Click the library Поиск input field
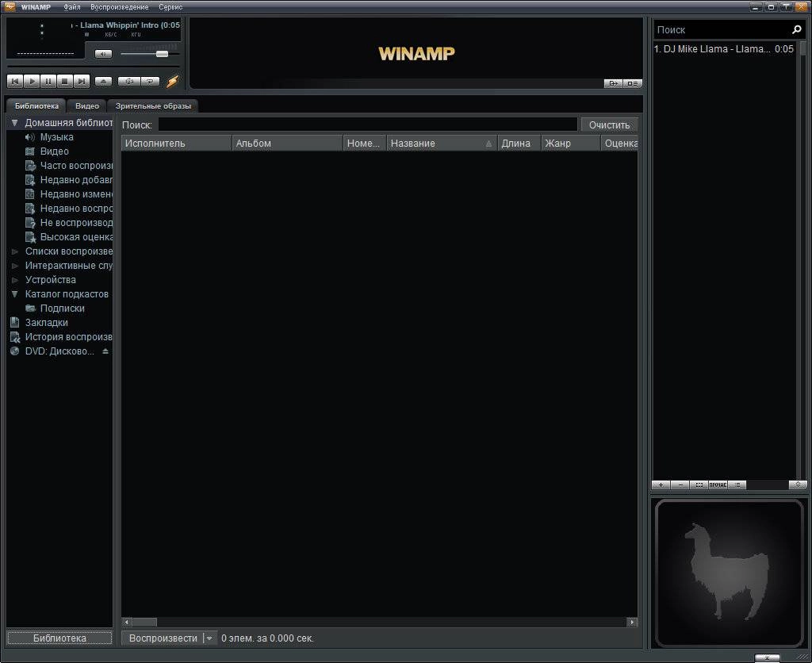Screen dimensions: 812x663 coord(368,125)
